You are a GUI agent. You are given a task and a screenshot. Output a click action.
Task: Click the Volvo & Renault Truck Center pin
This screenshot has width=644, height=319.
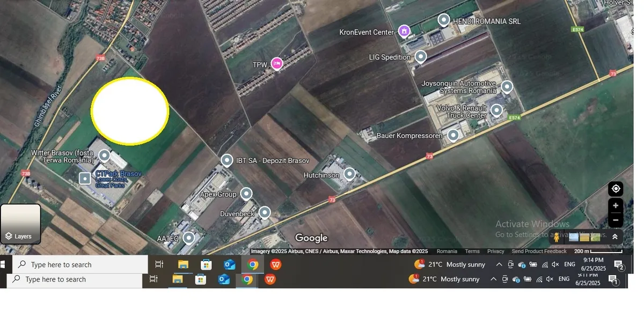tap(496, 111)
